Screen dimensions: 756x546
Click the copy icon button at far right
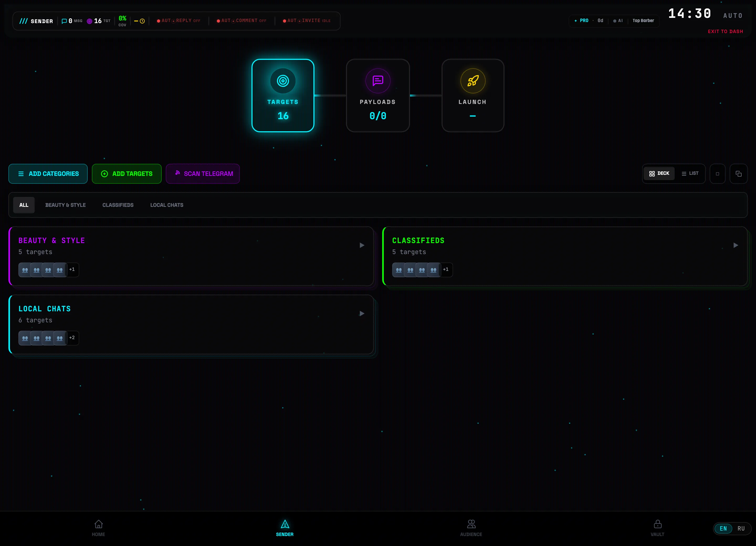(x=738, y=174)
